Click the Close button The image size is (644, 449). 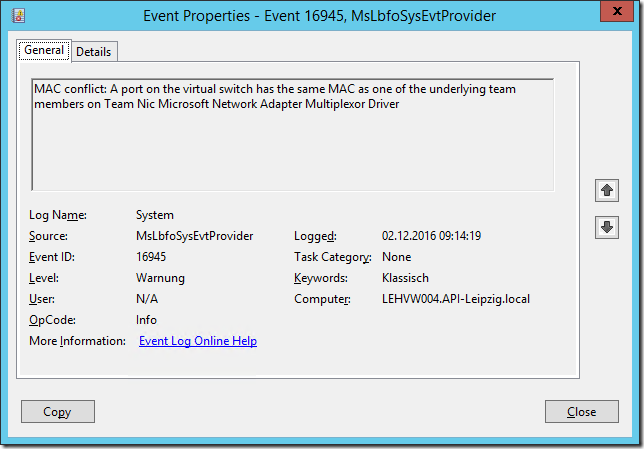(x=582, y=412)
